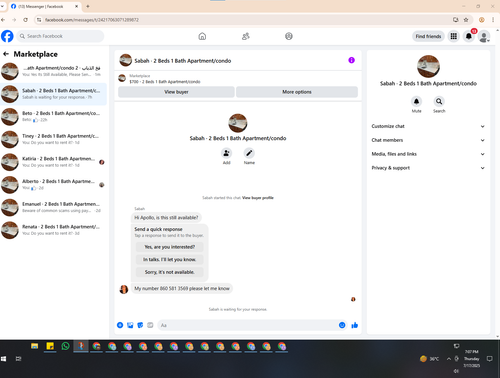Open the Friends icon in top navigation
This screenshot has width=500, height=378.
[246, 36]
